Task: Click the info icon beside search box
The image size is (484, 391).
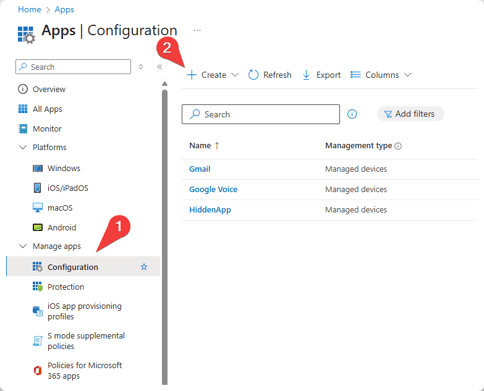Action: point(352,114)
